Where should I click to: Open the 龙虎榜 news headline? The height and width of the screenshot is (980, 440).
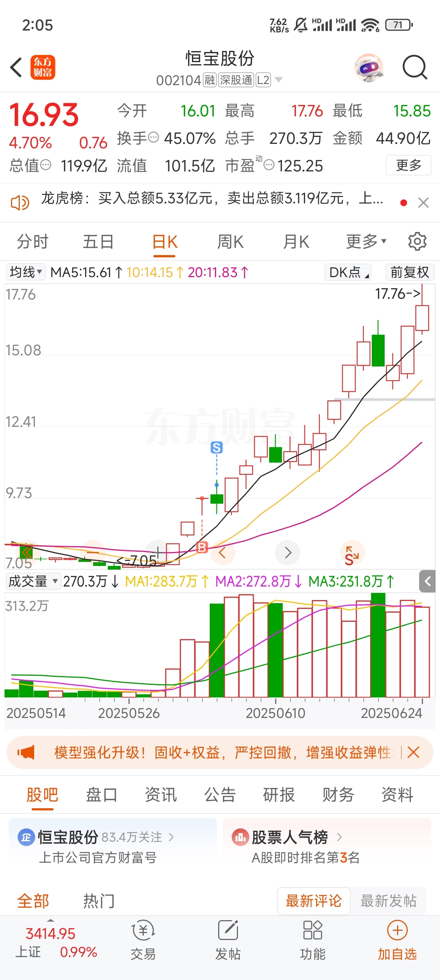click(212, 198)
